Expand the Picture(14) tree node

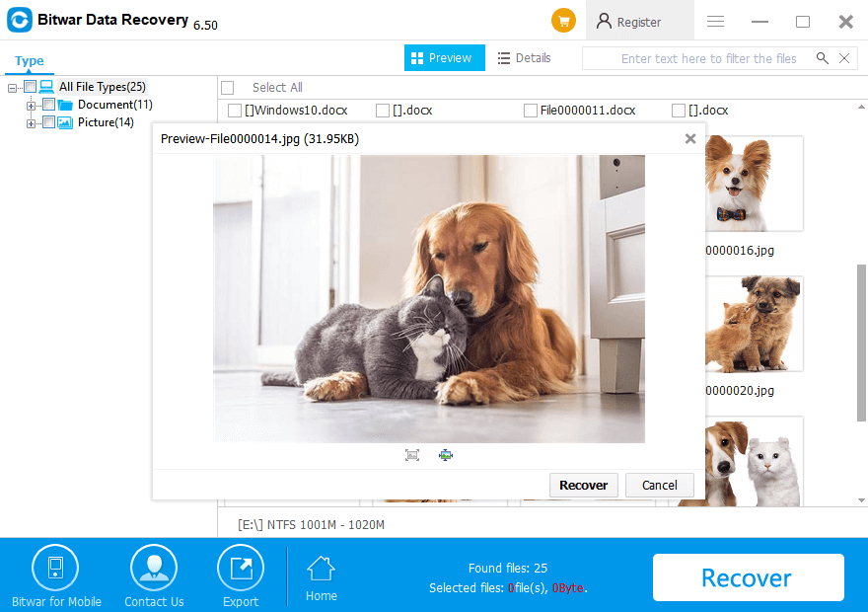tap(31, 123)
